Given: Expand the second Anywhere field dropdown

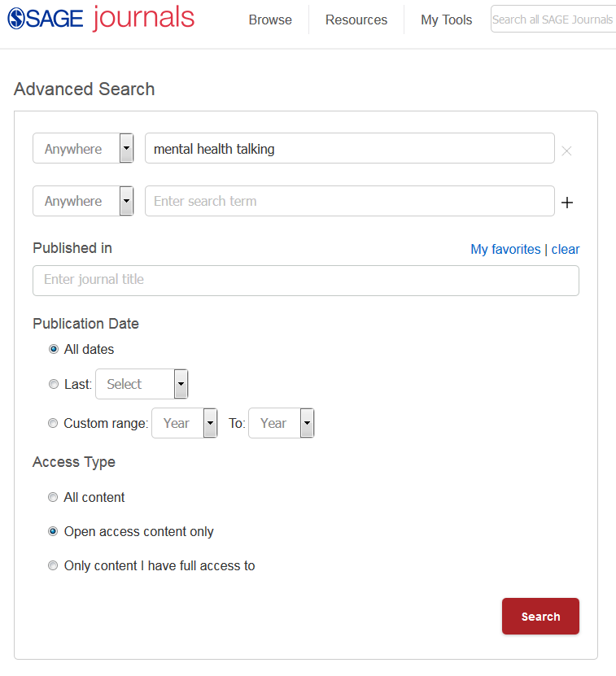Looking at the screenshot, I should [83, 201].
